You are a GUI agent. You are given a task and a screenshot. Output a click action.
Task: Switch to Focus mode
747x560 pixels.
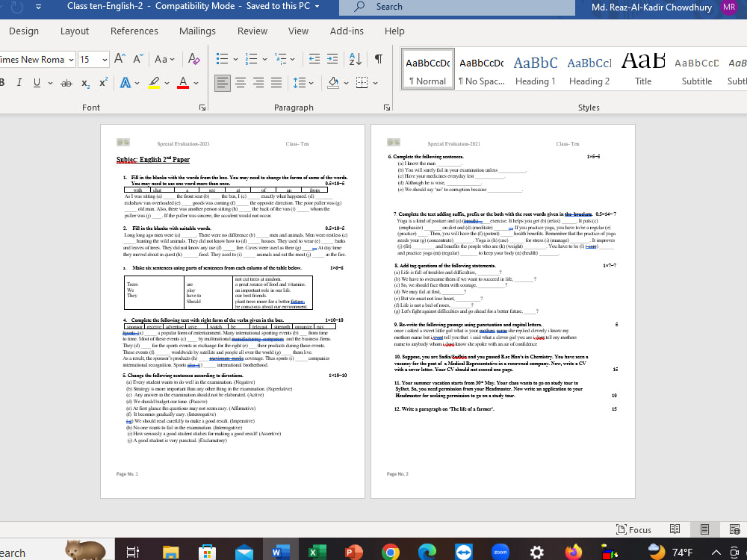click(633, 529)
